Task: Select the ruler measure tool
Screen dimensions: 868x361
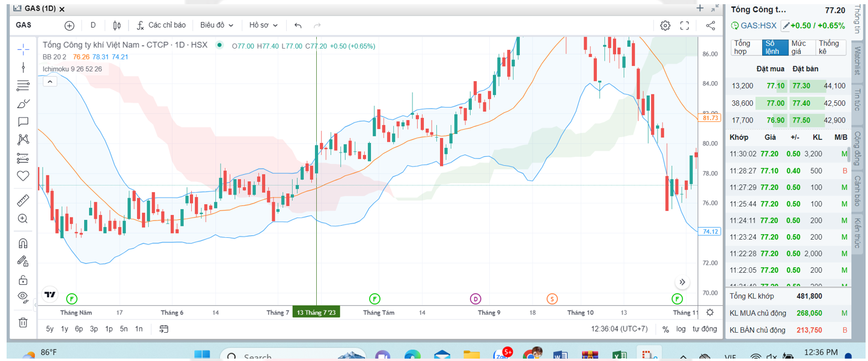Action: [x=23, y=200]
